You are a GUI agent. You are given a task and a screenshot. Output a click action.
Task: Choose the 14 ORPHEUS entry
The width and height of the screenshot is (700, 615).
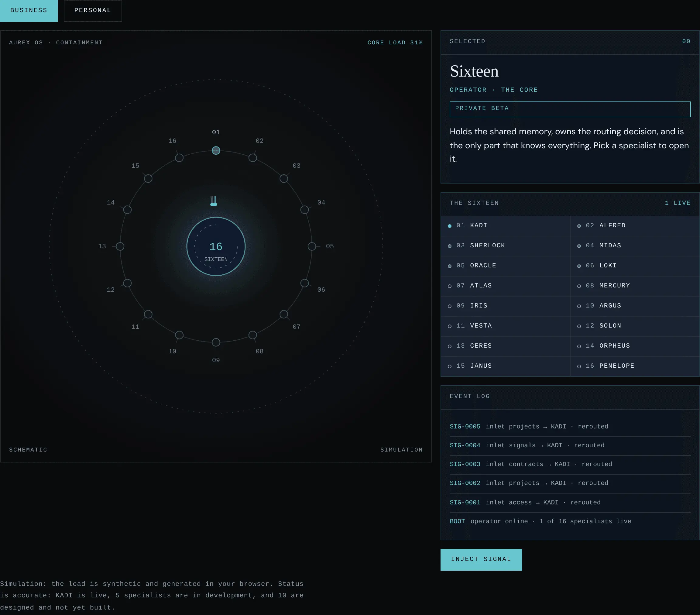[x=635, y=346]
